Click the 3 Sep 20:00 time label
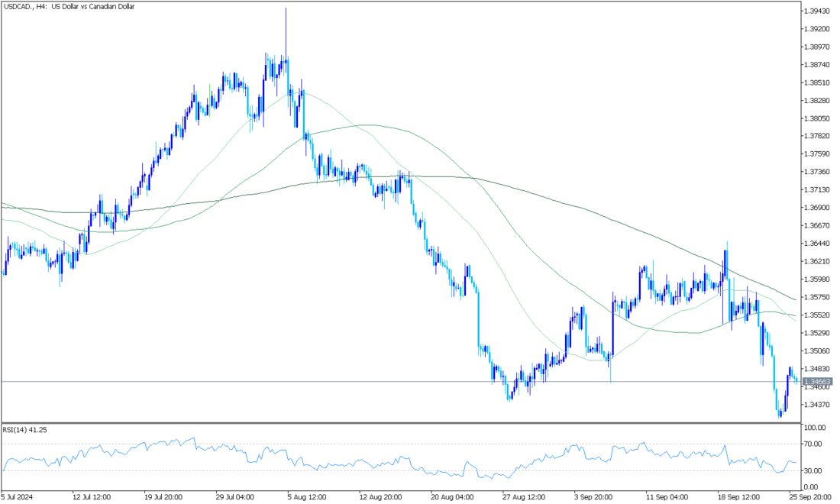The image size is (840, 504). [594, 497]
